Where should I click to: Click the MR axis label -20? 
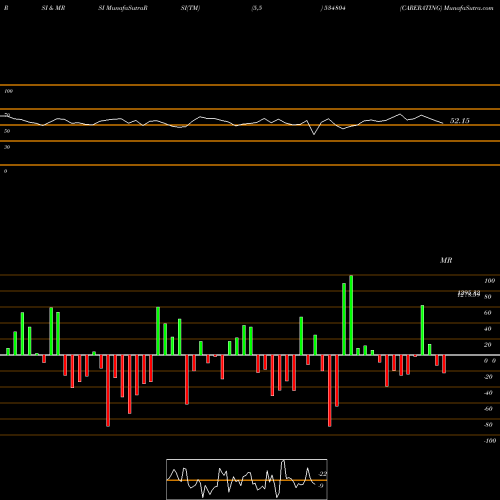[x=488, y=377]
